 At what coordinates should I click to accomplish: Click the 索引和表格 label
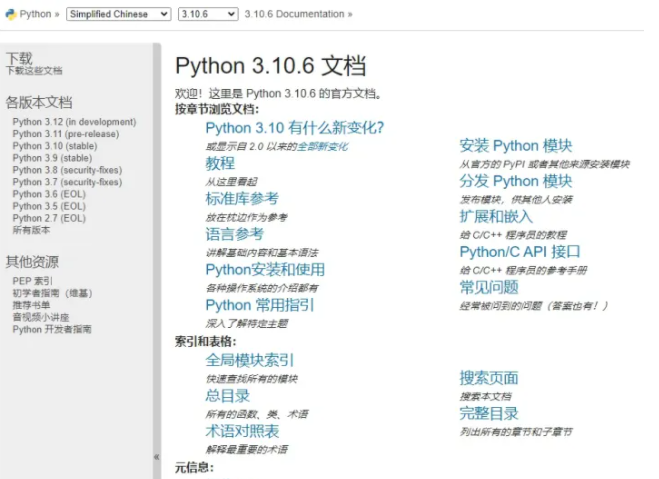[x=206, y=342]
